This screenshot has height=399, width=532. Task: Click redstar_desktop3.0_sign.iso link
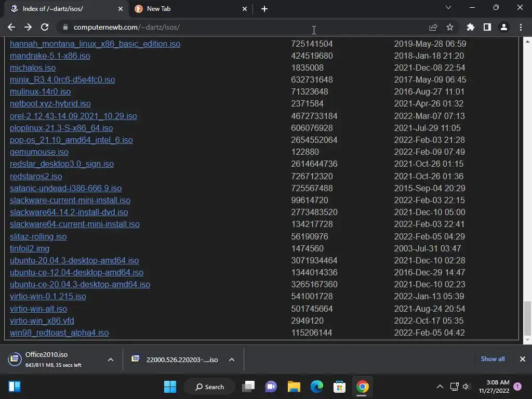click(x=62, y=164)
